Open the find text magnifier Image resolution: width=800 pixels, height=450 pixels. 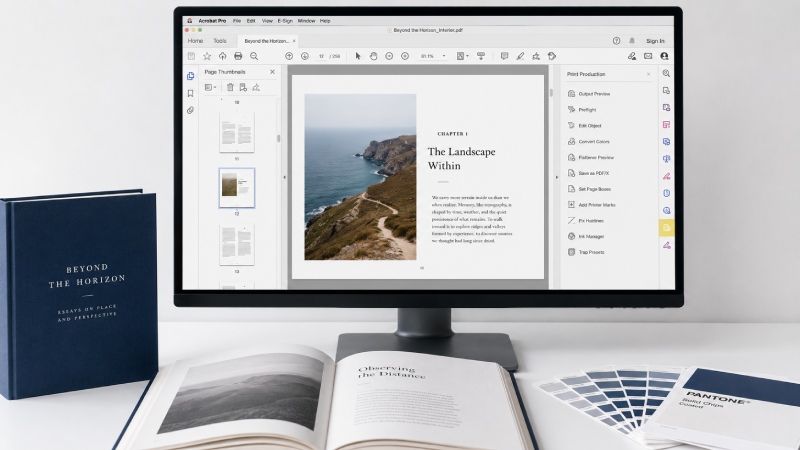pos(254,56)
